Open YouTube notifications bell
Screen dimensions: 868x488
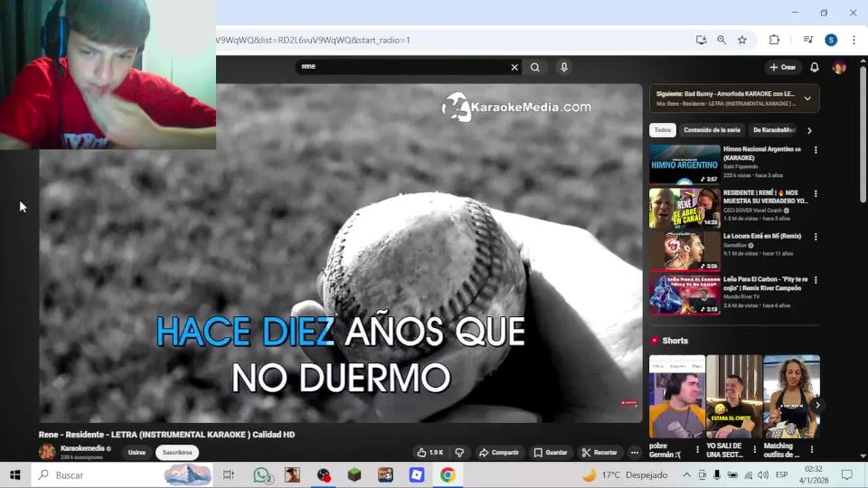814,67
